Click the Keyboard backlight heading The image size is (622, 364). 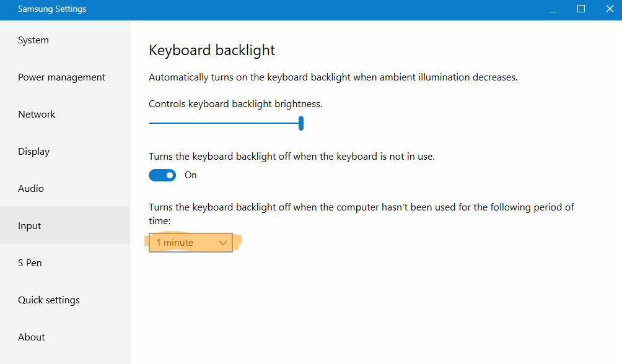click(x=212, y=50)
